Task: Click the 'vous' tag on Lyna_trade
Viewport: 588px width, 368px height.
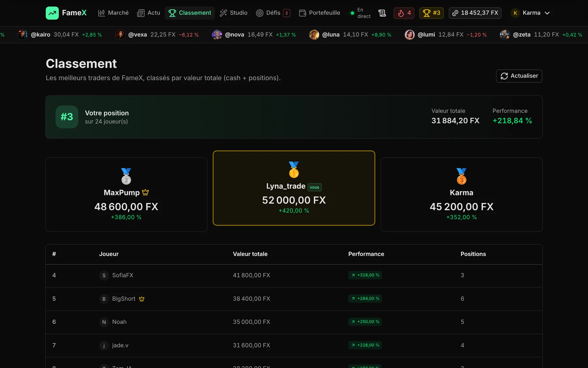Action: pos(315,187)
